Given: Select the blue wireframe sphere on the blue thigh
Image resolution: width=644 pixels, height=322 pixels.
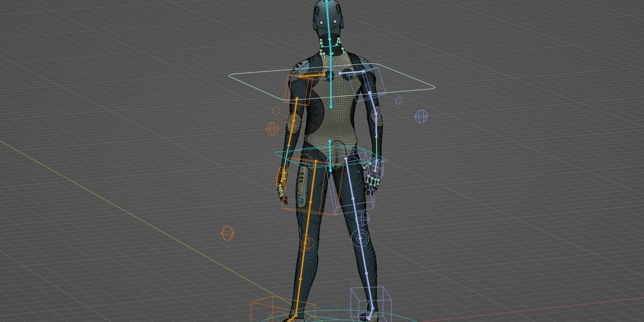Looking at the screenshot, I should (x=363, y=218).
